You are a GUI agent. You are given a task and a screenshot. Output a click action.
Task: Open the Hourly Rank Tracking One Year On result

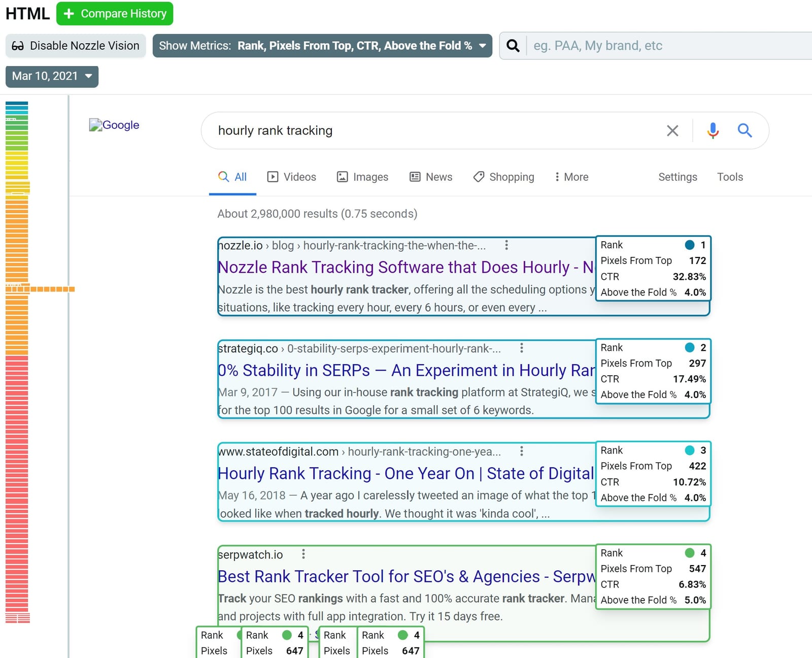406,473
